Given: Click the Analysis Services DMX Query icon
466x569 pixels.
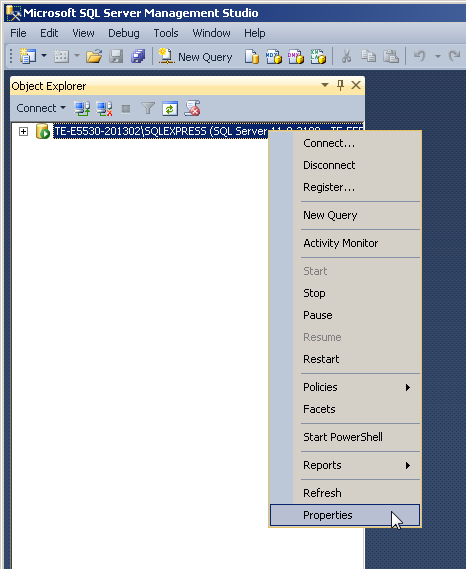Looking at the screenshot, I should 296,57.
